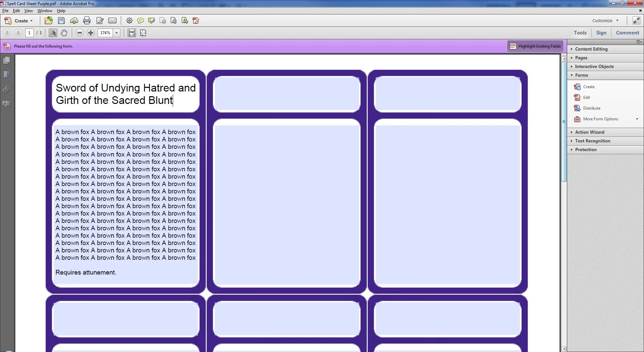
Task: Click the panel options menu icon
Action: click(639, 42)
